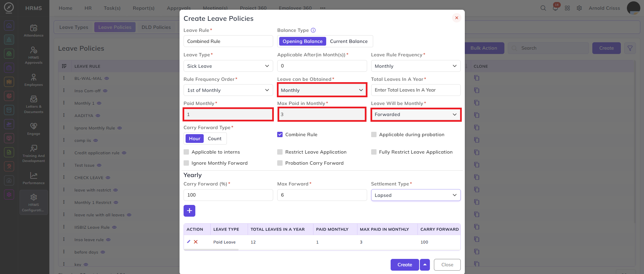
Task: Click Carry Forward (%) field
Action: (228, 195)
